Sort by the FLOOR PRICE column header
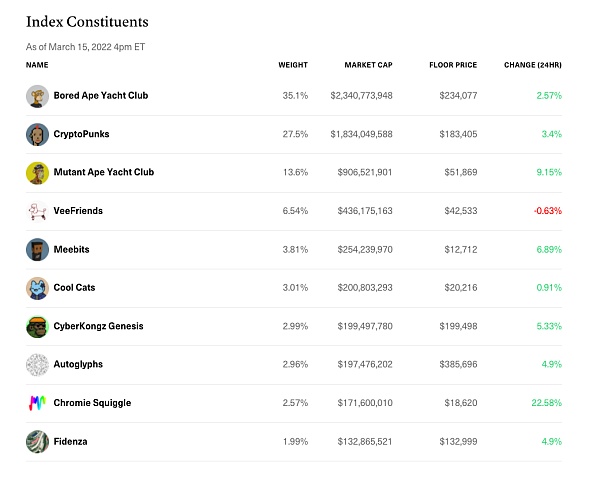 click(x=452, y=65)
